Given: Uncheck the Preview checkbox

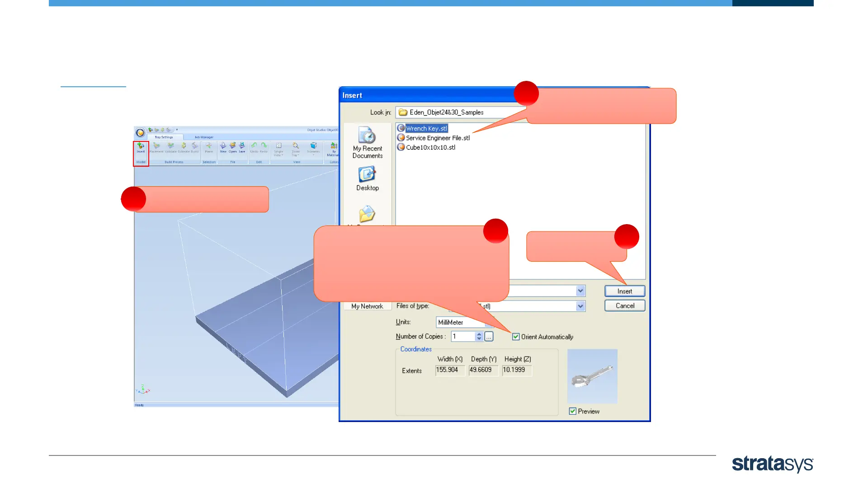Looking at the screenshot, I should 573,411.
